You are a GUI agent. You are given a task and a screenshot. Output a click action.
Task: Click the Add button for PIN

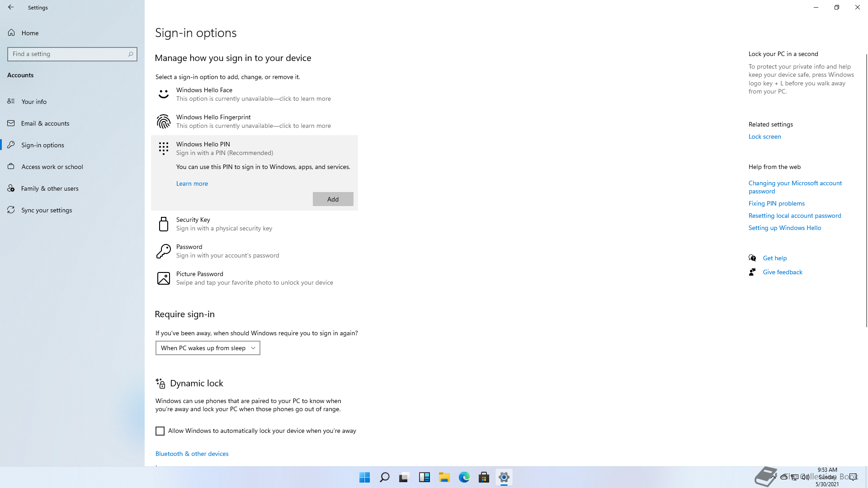pyautogui.click(x=333, y=199)
